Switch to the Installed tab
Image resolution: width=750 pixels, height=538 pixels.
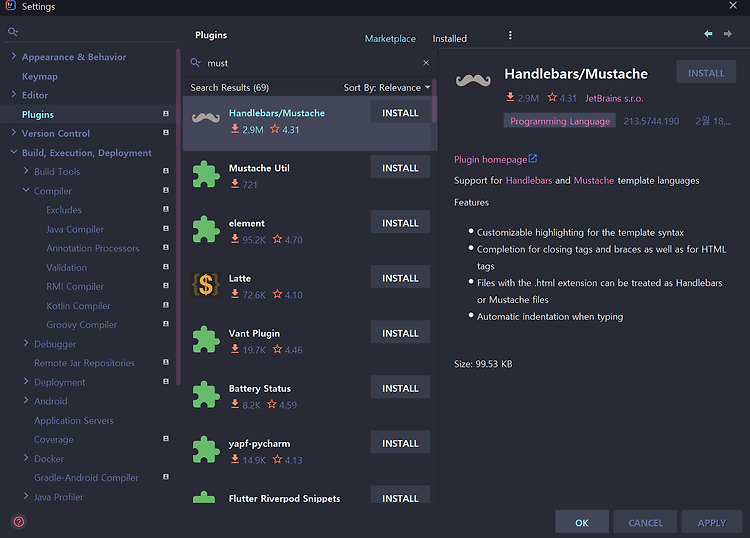point(449,39)
